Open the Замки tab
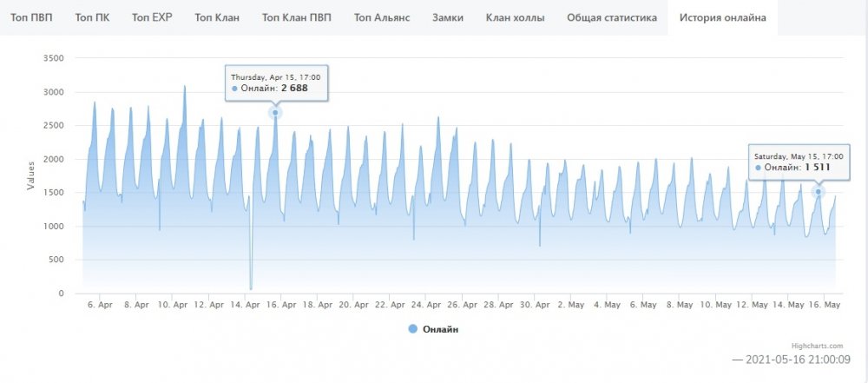The width and height of the screenshot is (868, 383). pyautogui.click(x=447, y=17)
